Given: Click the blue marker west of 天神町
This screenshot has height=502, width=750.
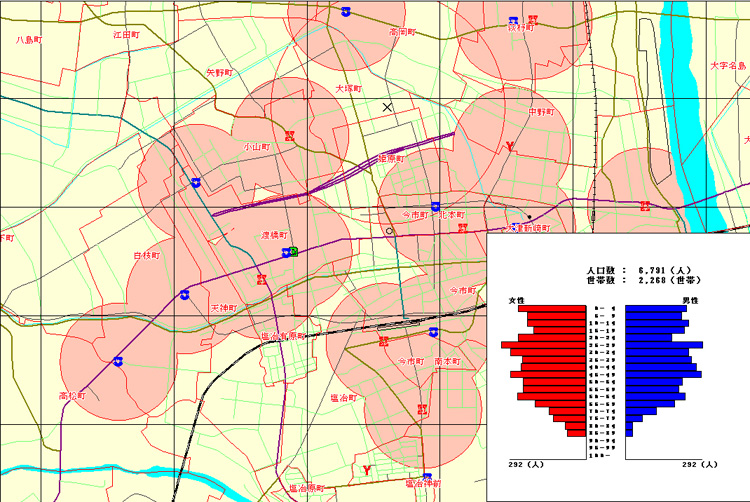Looking at the screenshot, I should point(185,295).
